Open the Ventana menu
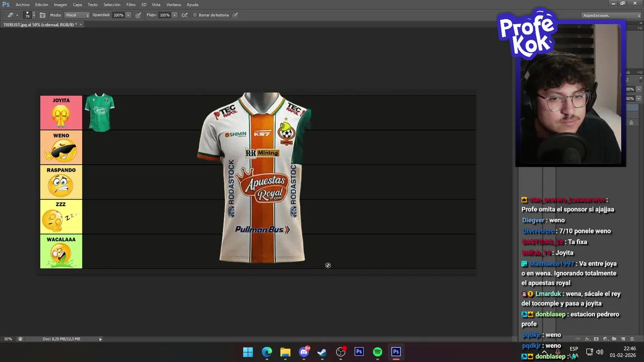The image size is (644, 362). 174,5
